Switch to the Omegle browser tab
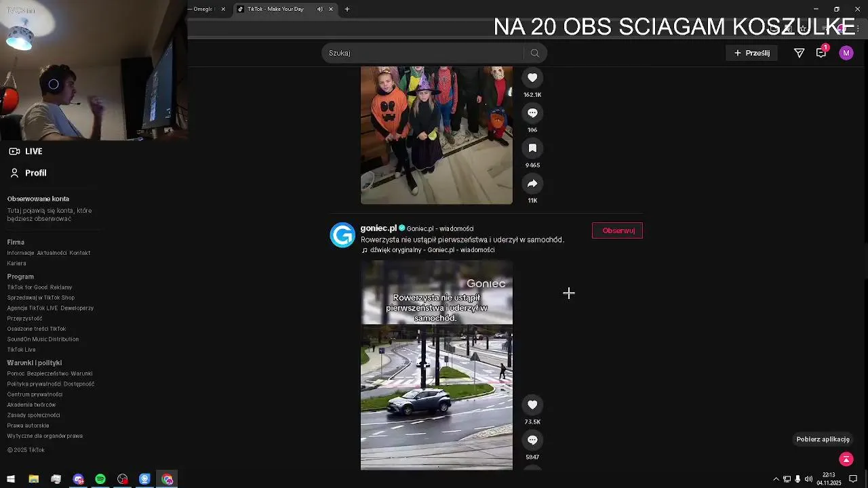Image resolution: width=868 pixels, height=488 pixels. coord(201,9)
